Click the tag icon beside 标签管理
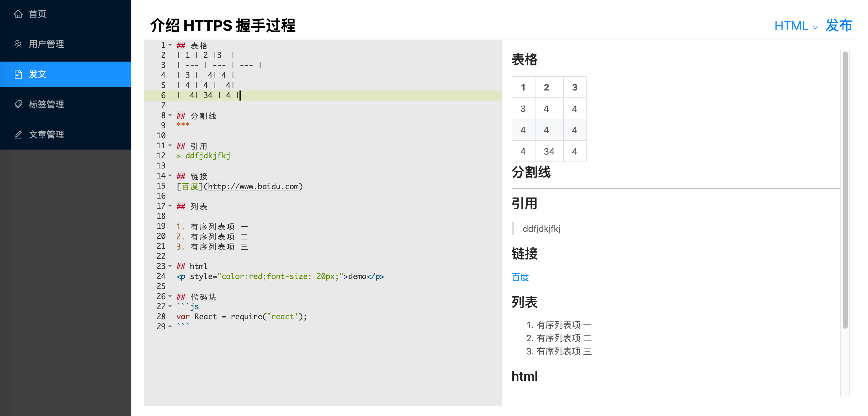 coord(18,104)
